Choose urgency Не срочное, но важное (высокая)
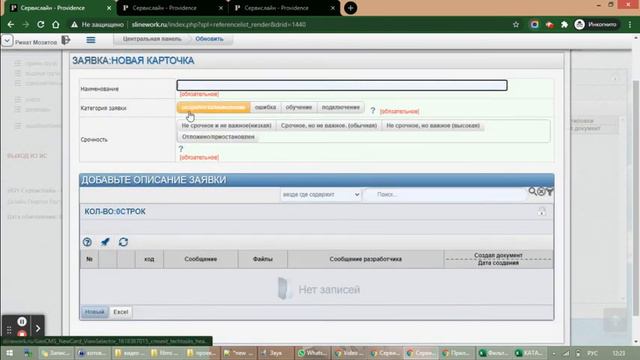The height and width of the screenshot is (360, 640). [433, 126]
